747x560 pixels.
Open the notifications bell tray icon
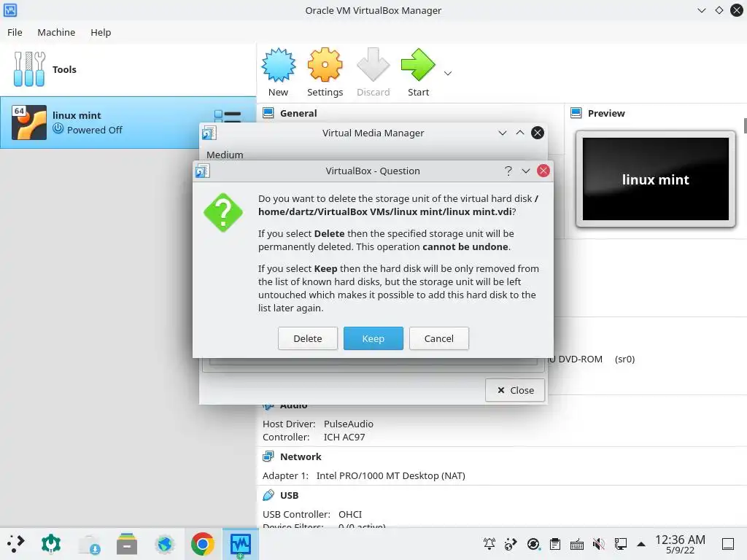tap(489, 544)
